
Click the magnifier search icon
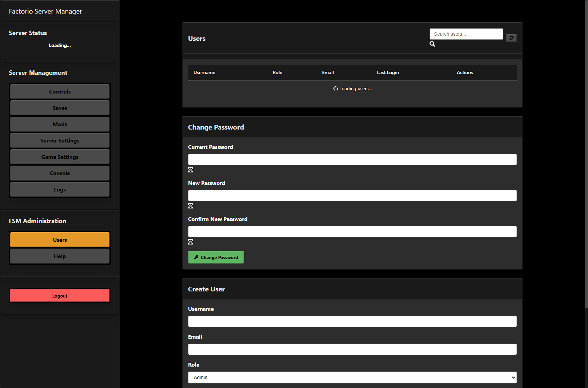pos(432,44)
